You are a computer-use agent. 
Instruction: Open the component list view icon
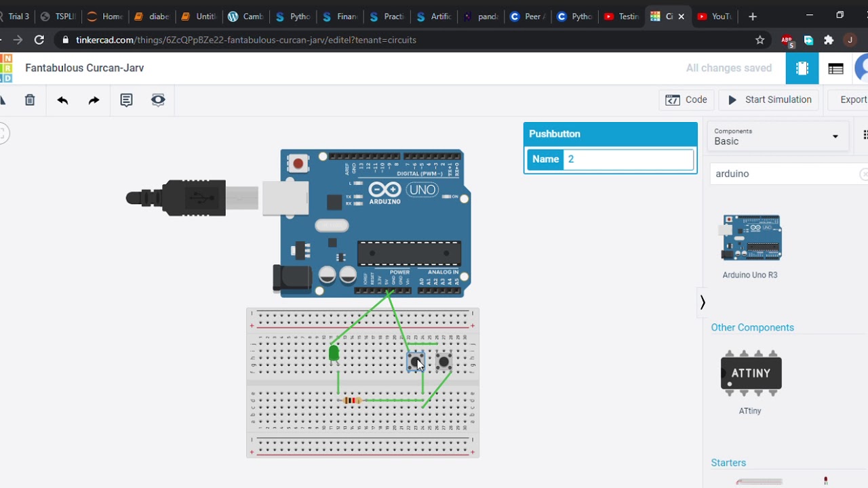[835, 68]
